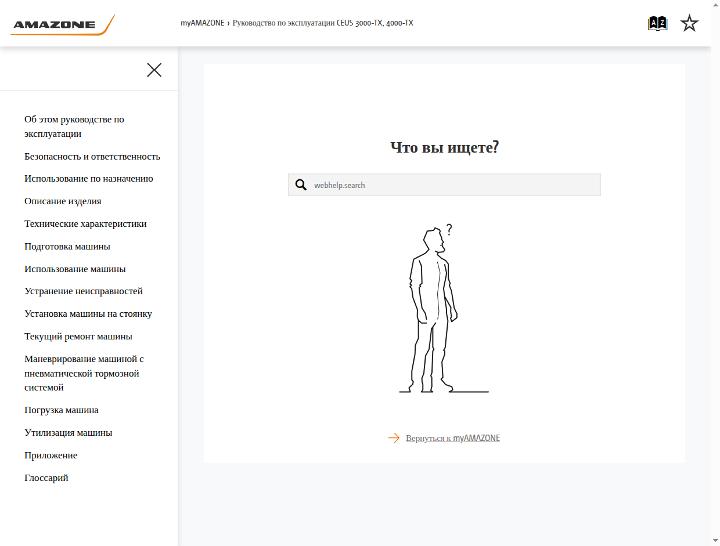Open Об этом руководстве по эксплуатации
Screen dimensions: 720x546
click(x=74, y=126)
